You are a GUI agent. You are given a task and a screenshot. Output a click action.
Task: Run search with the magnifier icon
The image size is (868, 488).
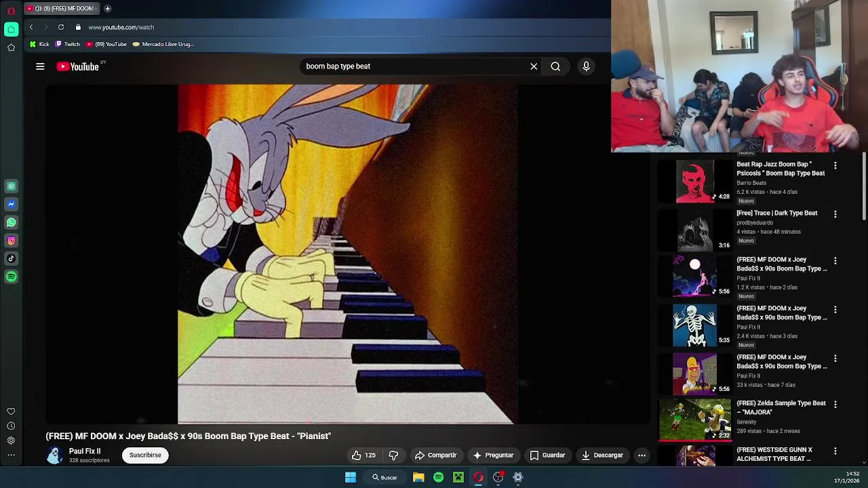(x=555, y=66)
